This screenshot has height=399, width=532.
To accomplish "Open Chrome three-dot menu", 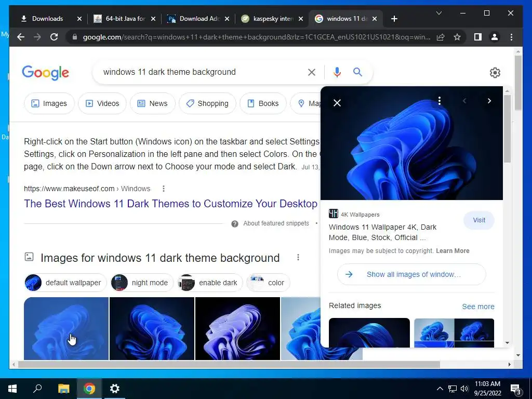I will [x=511, y=37].
